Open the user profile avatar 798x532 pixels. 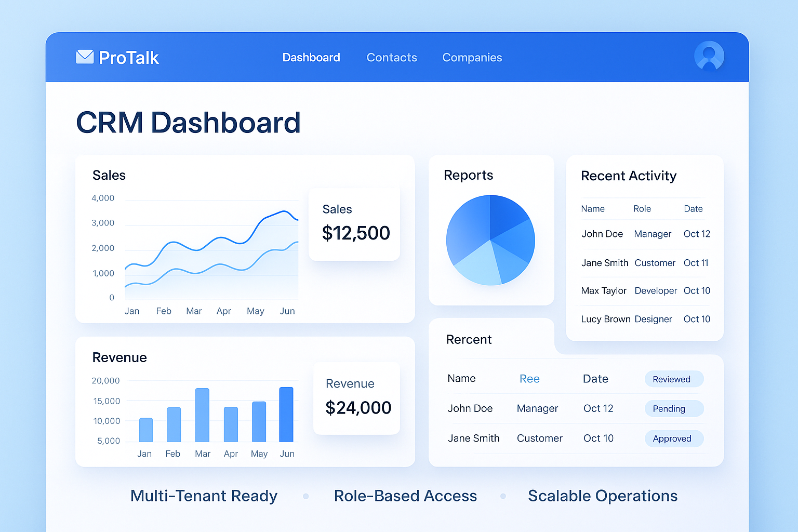709,56
